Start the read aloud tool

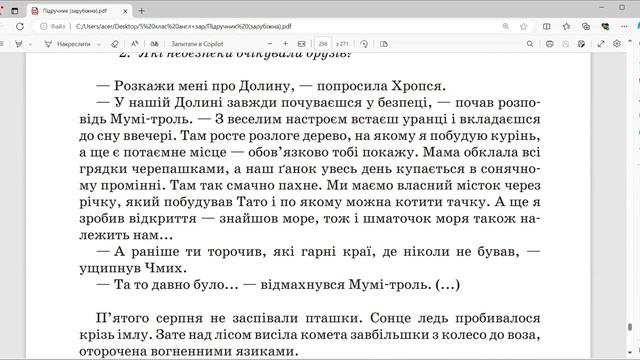154,44
